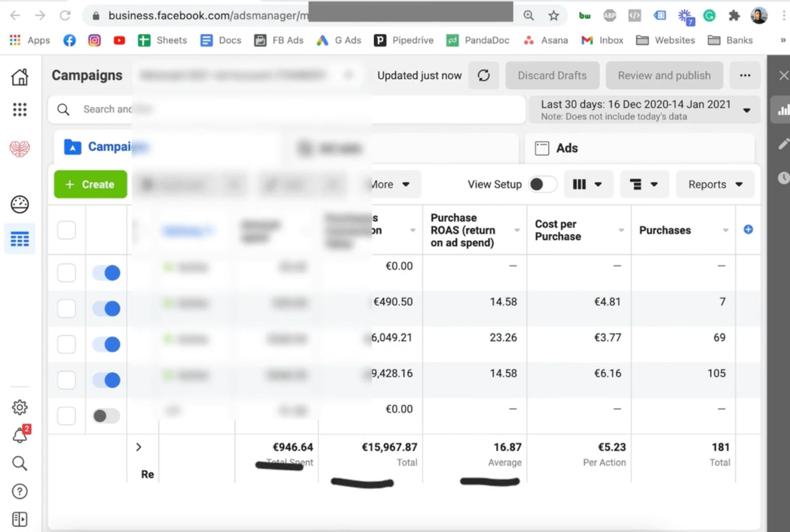This screenshot has width=790, height=532.
Task: Toggle the View Setup switch
Action: pyautogui.click(x=542, y=185)
